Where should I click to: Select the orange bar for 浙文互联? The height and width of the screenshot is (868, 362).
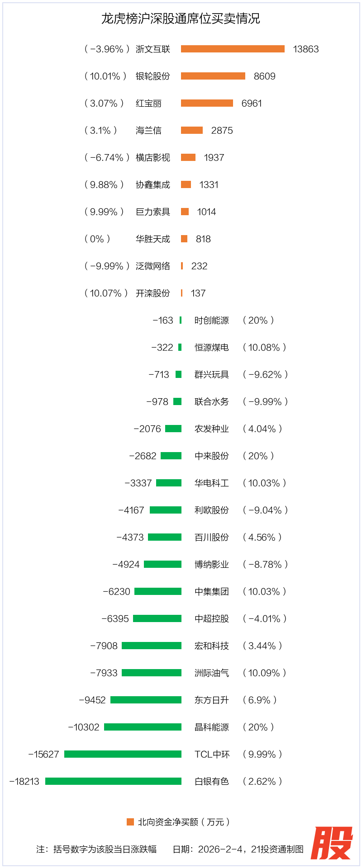233,49
